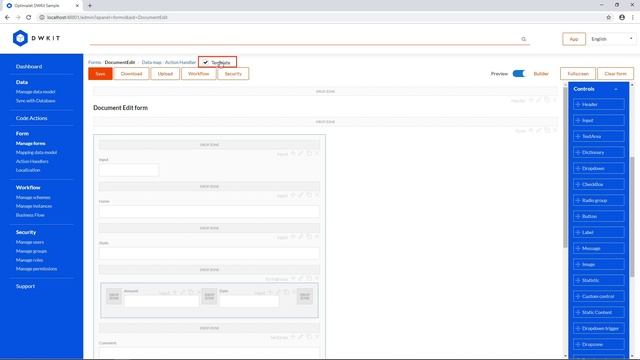The height and width of the screenshot is (360, 640).
Task: Click the Security button in toolbar
Action: point(233,74)
